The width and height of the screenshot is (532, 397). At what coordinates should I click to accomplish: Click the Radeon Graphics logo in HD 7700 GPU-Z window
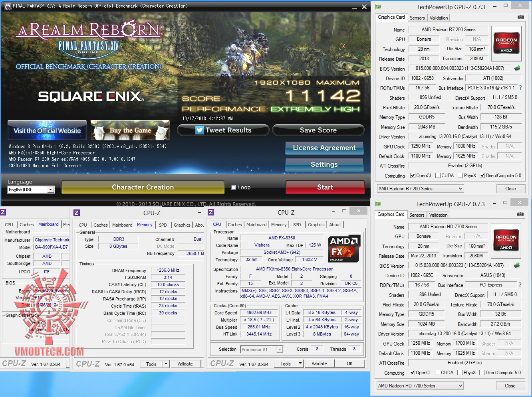pyautogui.click(x=506, y=240)
